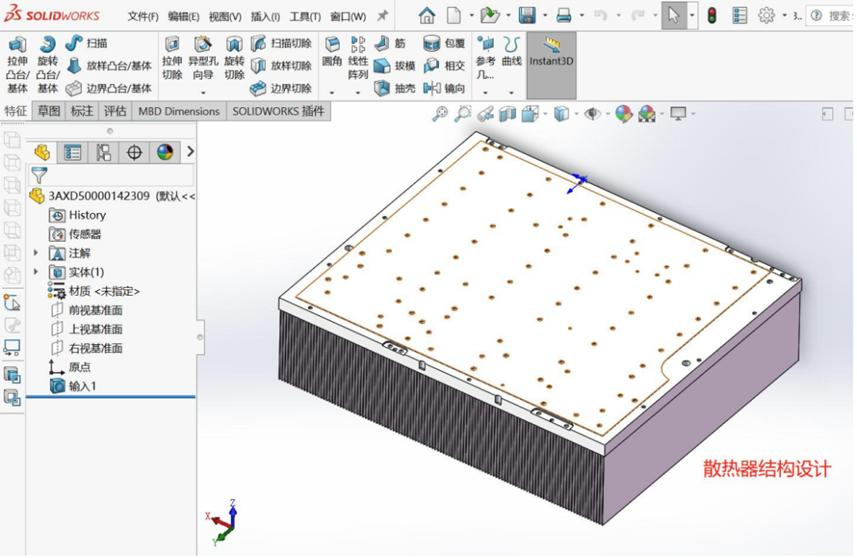Expand the 注解 annotations tree node
Image resolution: width=857 pixels, height=558 pixels.
tap(37, 253)
